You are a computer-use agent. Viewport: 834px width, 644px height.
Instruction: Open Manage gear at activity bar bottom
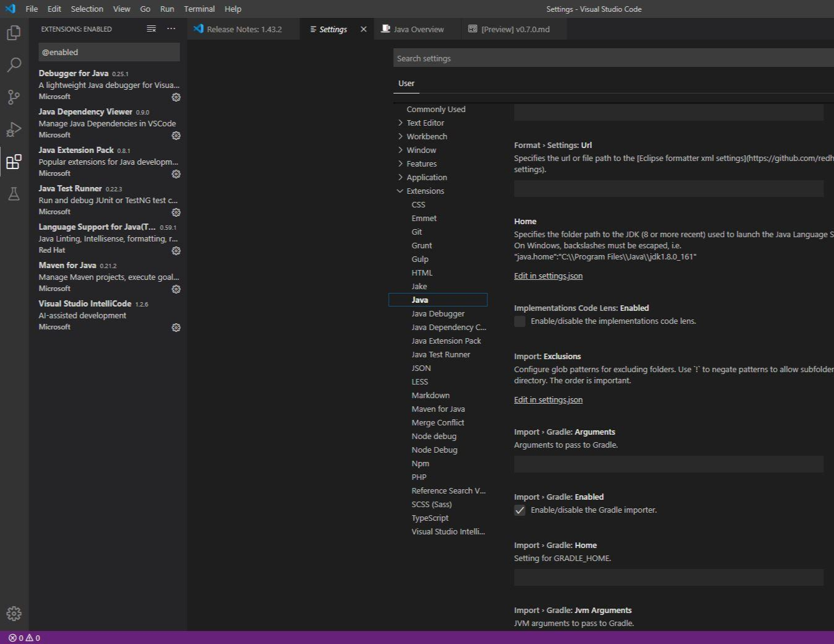point(14,613)
